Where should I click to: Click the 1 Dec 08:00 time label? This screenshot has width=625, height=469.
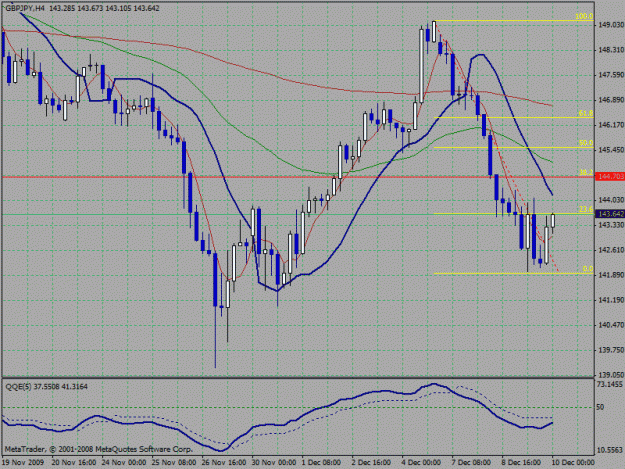click(321, 463)
